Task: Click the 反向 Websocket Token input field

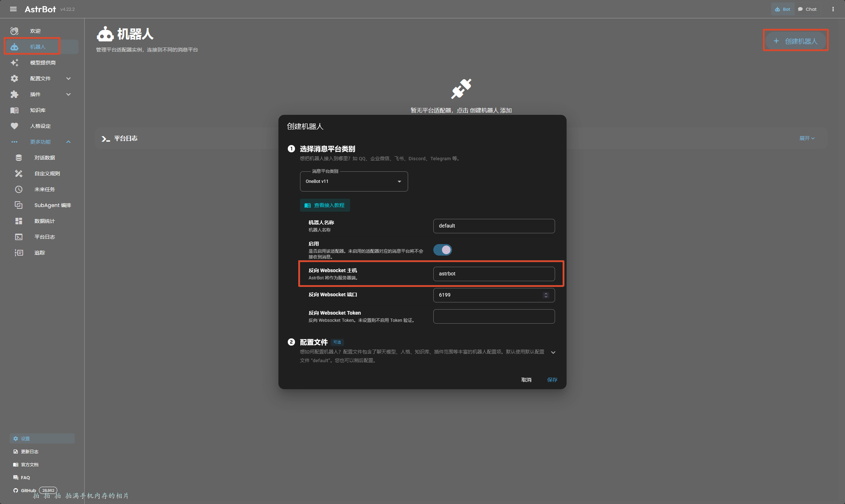Action: coord(493,316)
